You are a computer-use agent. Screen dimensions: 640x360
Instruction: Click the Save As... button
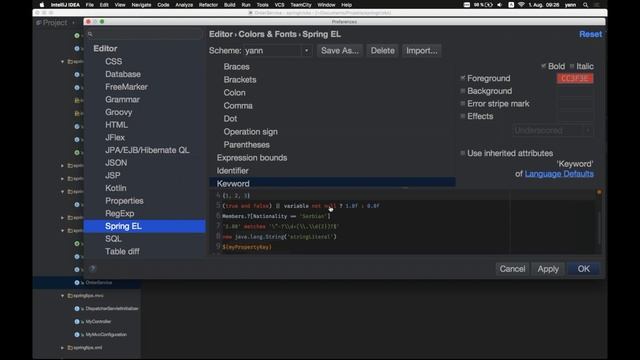tap(340, 51)
